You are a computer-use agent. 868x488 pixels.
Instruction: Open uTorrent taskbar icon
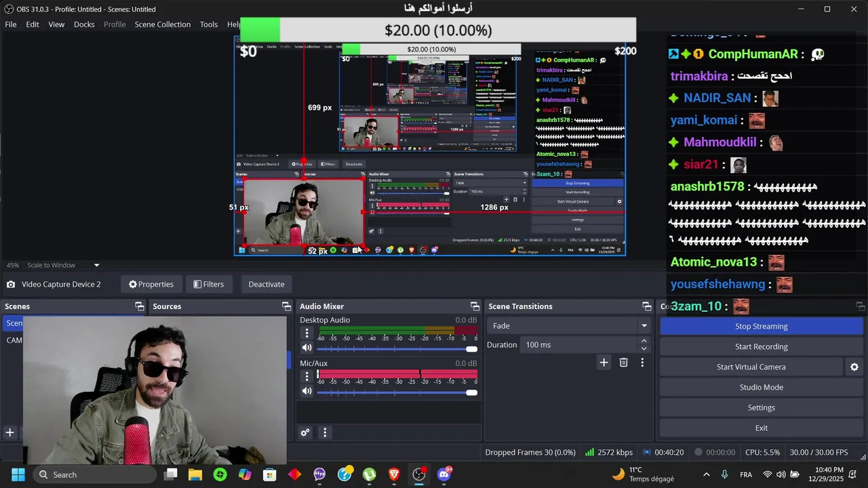(x=369, y=474)
